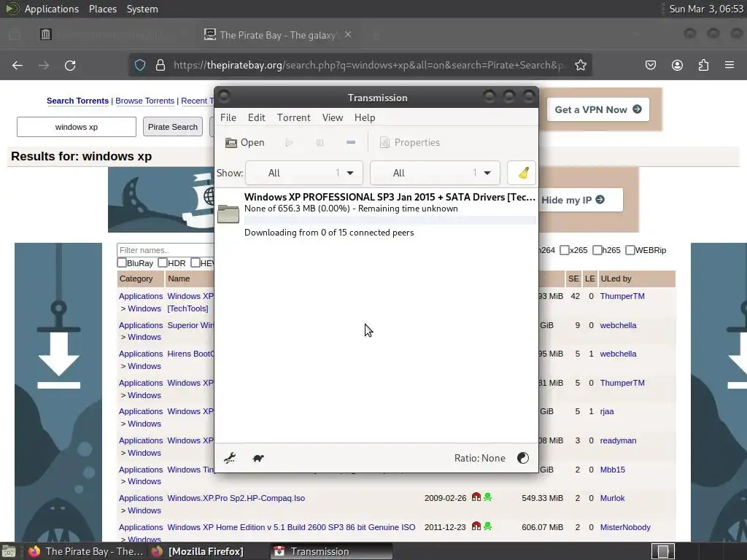The width and height of the screenshot is (747, 560).
Task: Reload the Pirate Bay page
Action: click(x=70, y=65)
